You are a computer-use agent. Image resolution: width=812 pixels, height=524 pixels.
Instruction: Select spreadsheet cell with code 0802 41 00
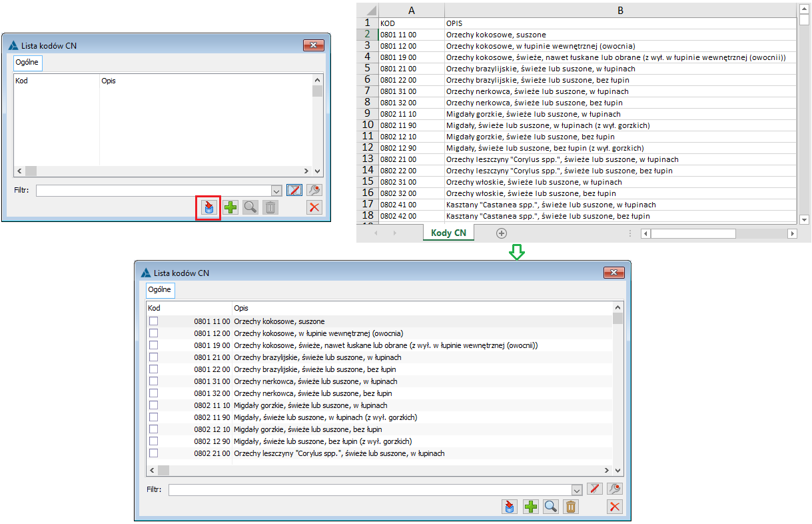(x=411, y=205)
